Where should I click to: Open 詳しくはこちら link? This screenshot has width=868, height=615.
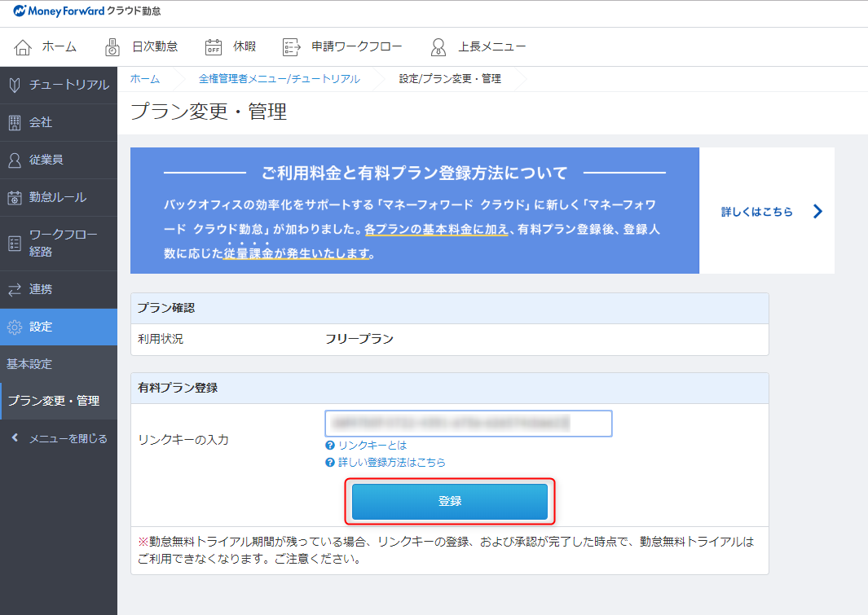pyautogui.click(x=756, y=212)
